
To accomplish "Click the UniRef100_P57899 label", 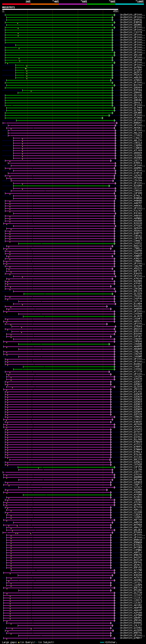I will pyautogui.click(x=131, y=178).
